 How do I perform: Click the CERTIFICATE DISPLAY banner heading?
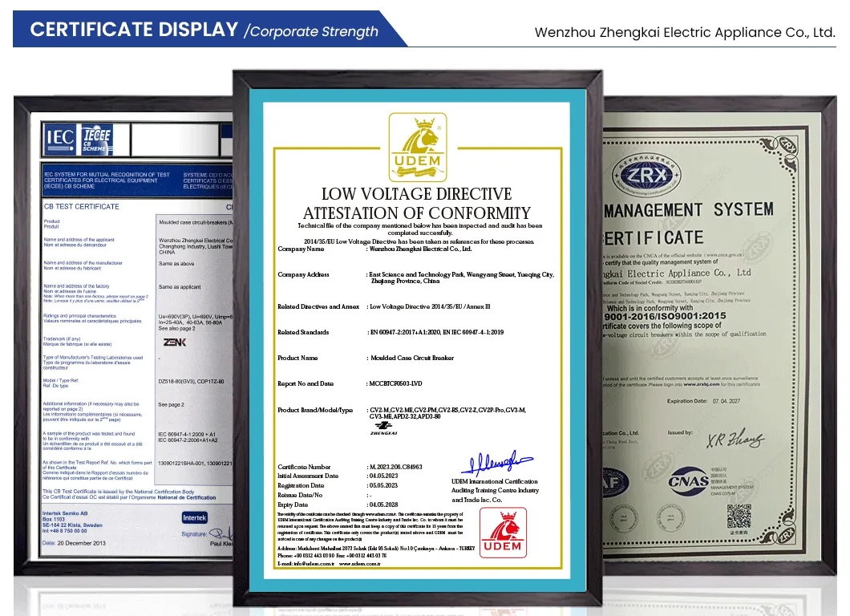click(x=134, y=30)
